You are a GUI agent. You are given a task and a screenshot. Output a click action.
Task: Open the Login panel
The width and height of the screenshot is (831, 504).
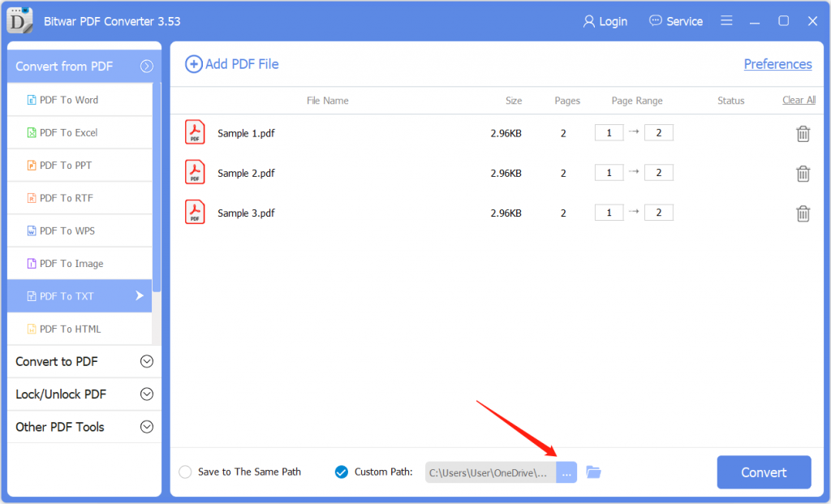click(605, 21)
